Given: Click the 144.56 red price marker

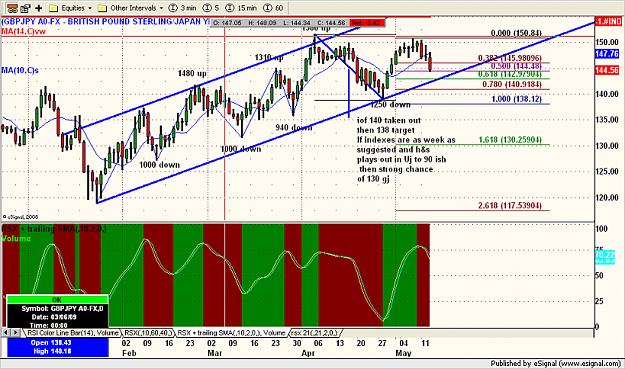Looking at the screenshot, I should pos(607,71).
